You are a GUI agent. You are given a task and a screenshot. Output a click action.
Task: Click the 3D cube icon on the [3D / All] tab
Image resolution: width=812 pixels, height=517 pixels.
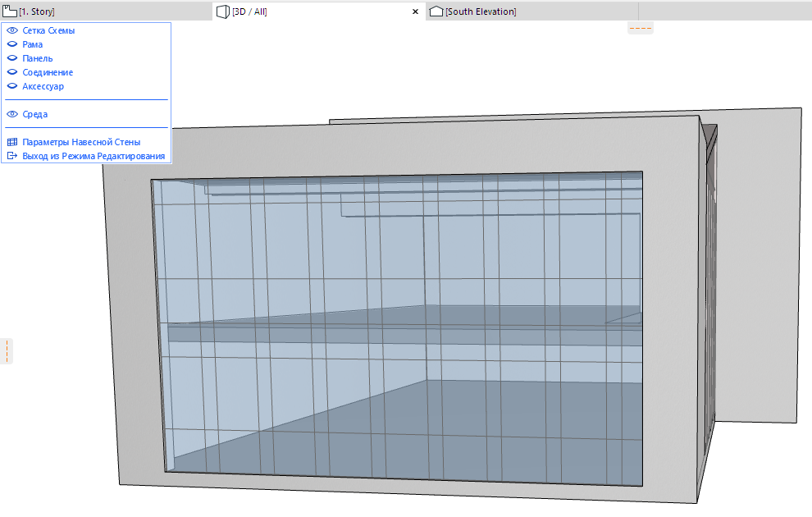(223, 11)
